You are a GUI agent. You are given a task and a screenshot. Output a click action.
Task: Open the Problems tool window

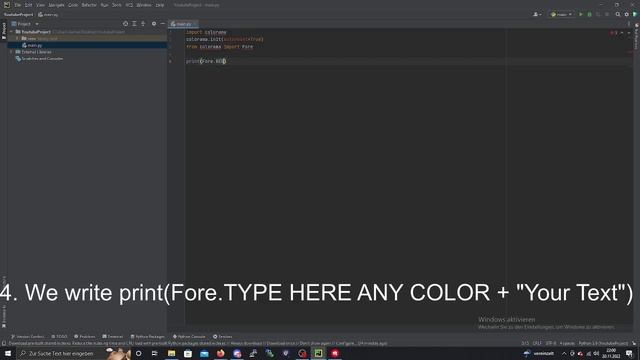[84, 337]
